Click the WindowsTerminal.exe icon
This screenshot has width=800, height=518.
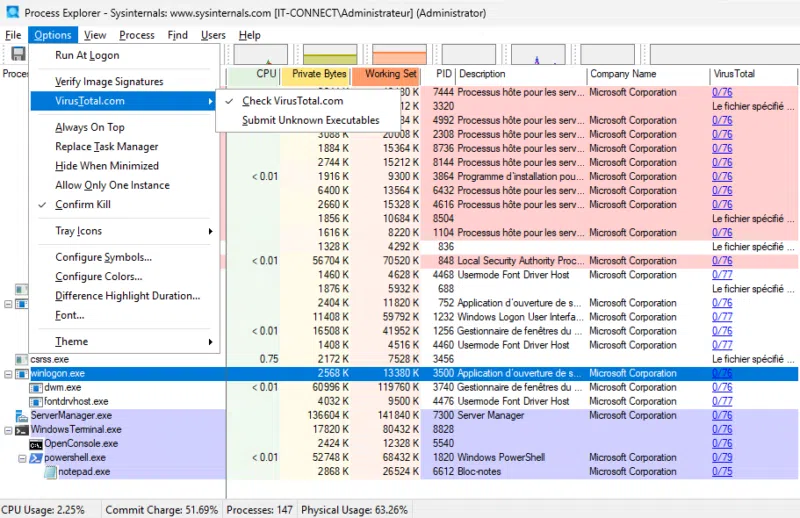tap(23, 430)
